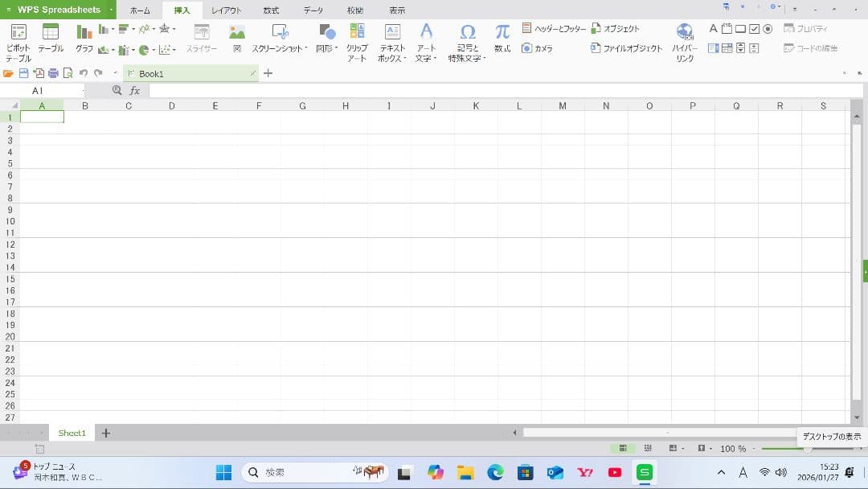
Task: Switch to normal view in status bar
Action: pos(622,448)
